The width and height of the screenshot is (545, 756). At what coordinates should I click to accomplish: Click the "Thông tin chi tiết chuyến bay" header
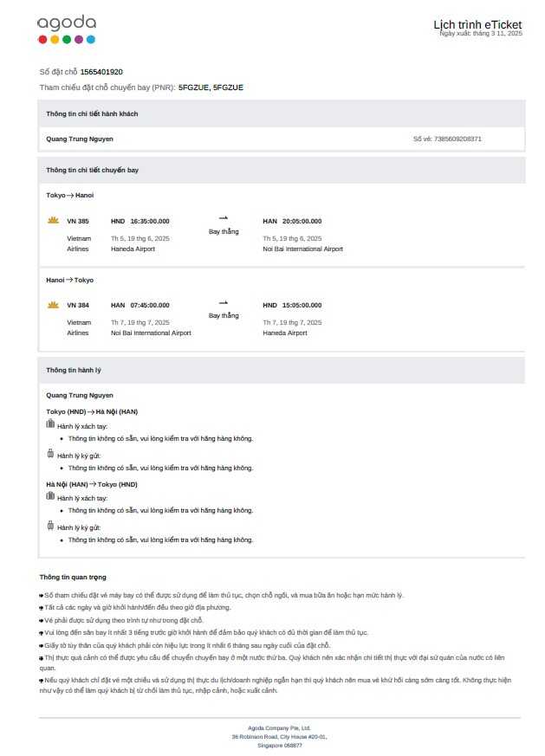tap(92, 170)
